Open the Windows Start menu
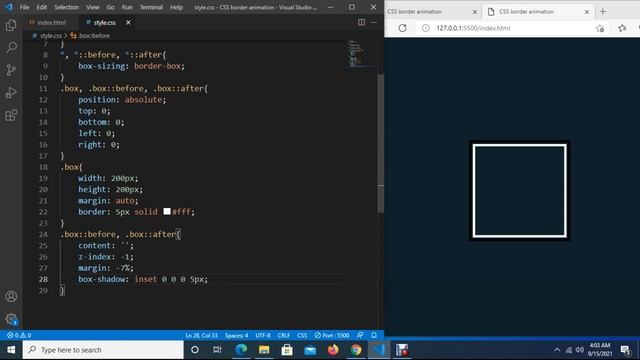The width and height of the screenshot is (640, 360). (11, 350)
